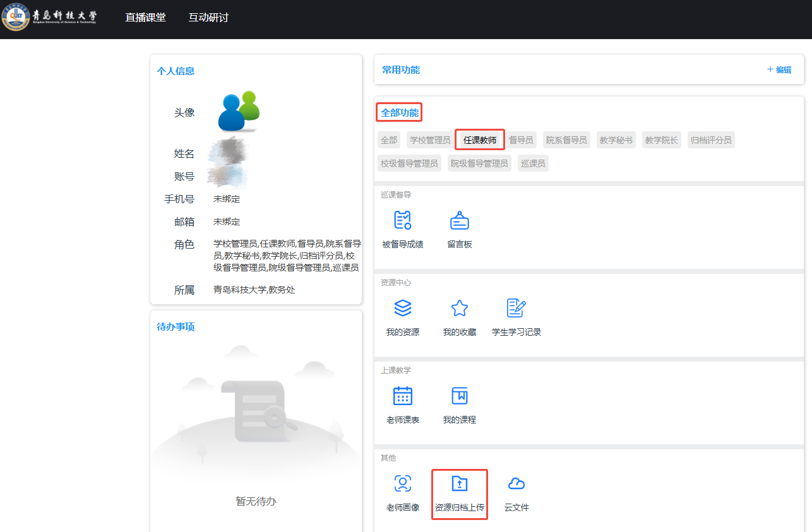812x532 pixels.
Task: Open 我的收藏 star icon
Action: (459, 308)
